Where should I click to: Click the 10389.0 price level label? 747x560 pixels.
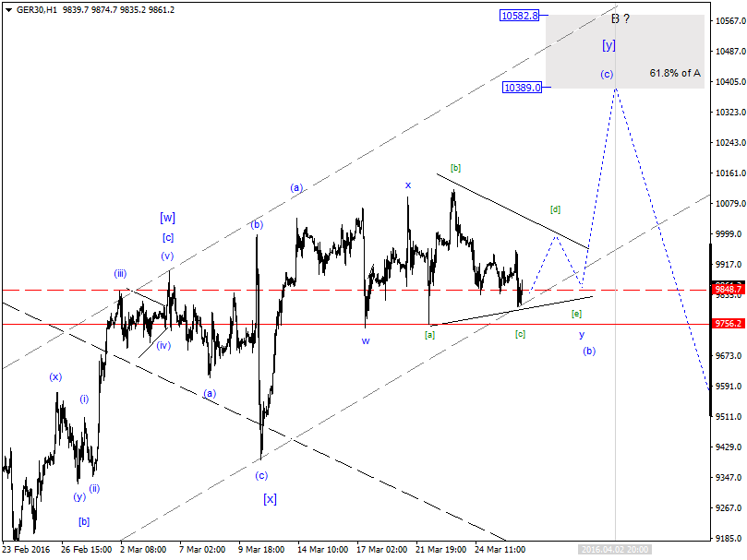point(522,89)
